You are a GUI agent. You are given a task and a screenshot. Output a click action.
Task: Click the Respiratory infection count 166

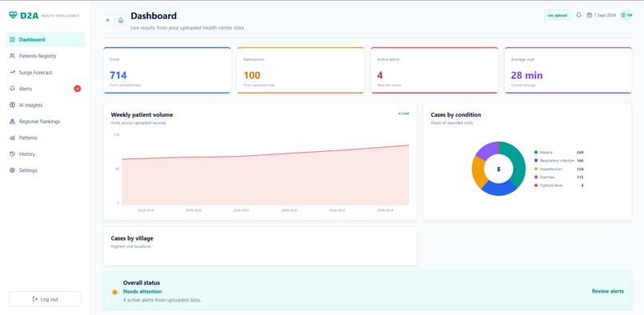tap(579, 161)
